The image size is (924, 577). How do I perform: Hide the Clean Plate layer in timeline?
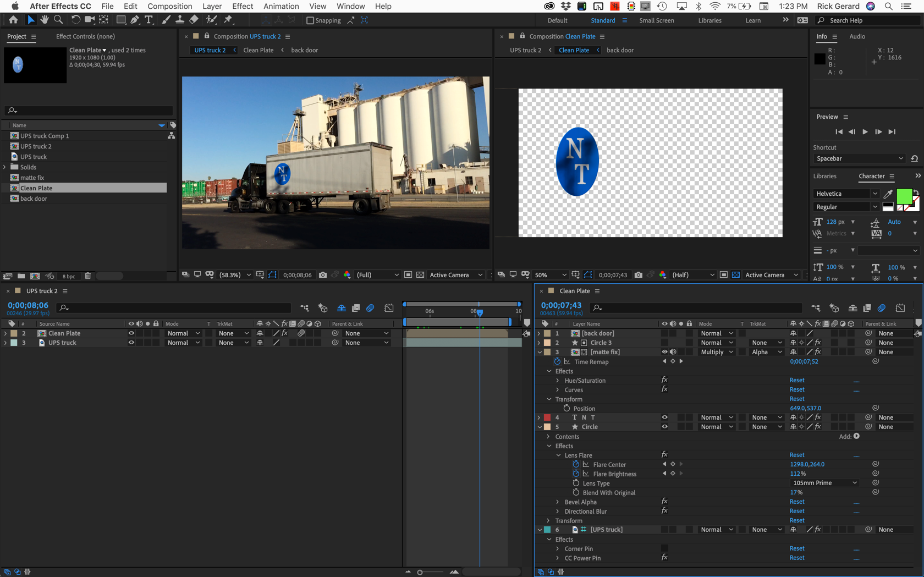coord(131,333)
